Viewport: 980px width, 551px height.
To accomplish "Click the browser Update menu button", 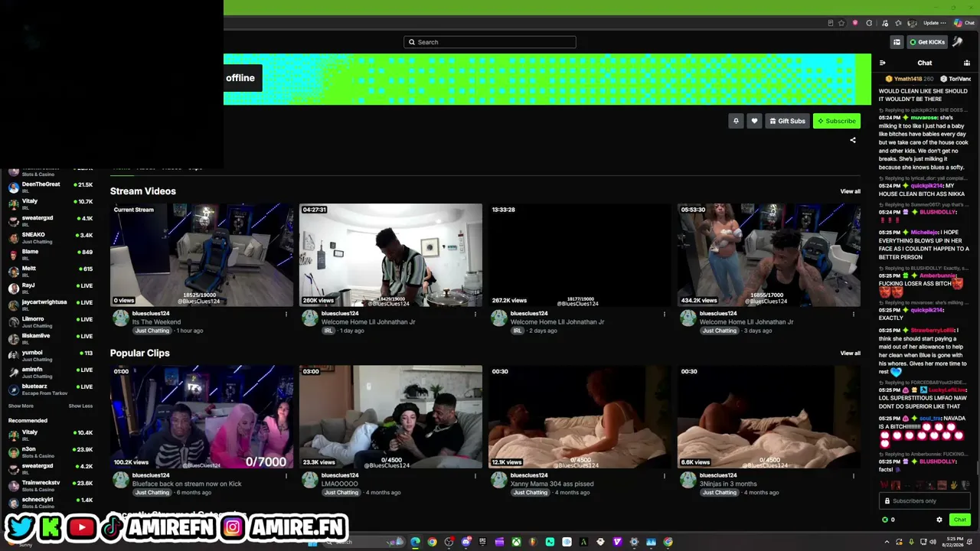I will click(935, 23).
